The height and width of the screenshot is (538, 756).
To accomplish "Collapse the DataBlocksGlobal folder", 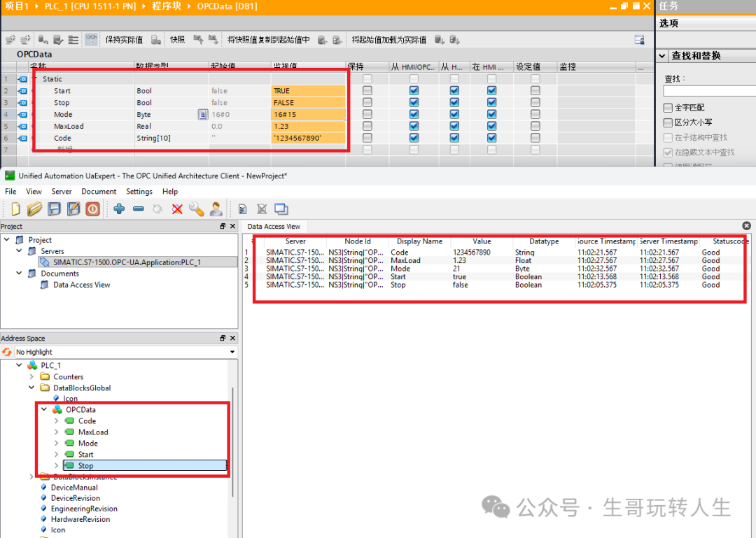I will (31, 388).
